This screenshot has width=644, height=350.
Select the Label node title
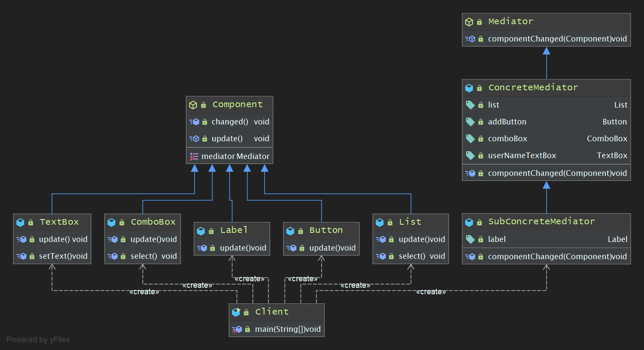pos(234,230)
